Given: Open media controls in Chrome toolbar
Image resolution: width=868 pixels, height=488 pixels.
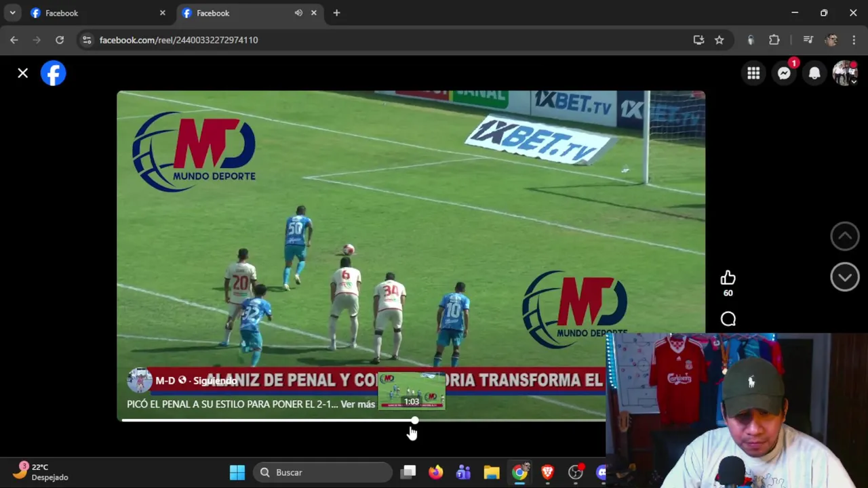Looking at the screenshot, I should pos(808,40).
